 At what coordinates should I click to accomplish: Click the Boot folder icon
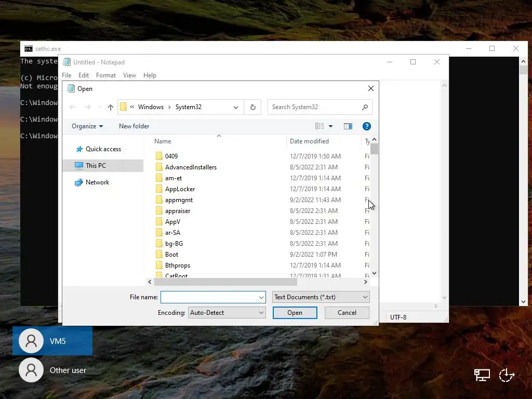pos(159,255)
